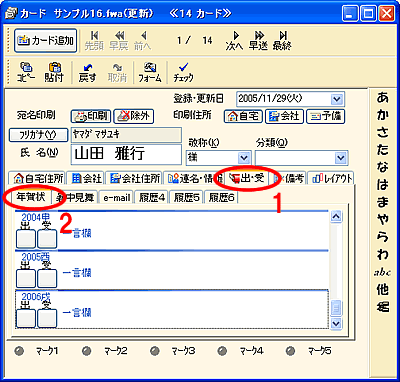Click the furigana field ヤマダ マサユキ
Screen dimensions: 400x382
click(126, 135)
